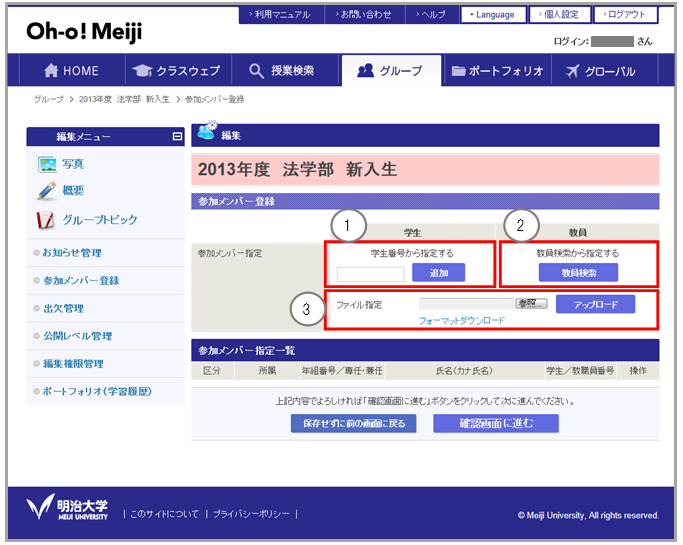
Task: Click the Oh-o! Meiji site logo
Action: click(84, 32)
